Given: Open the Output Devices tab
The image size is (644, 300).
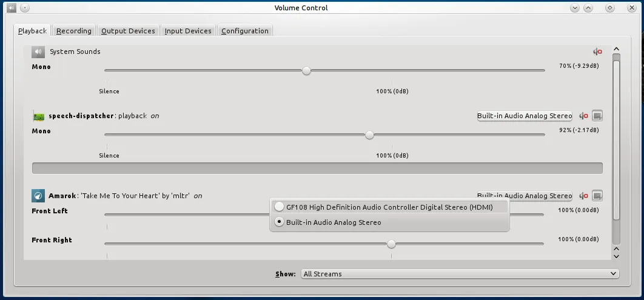Looking at the screenshot, I should (128, 31).
